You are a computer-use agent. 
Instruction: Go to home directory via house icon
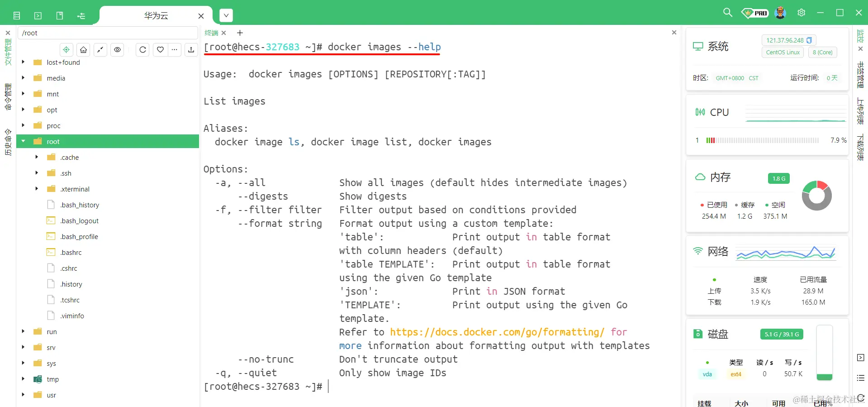(84, 50)
